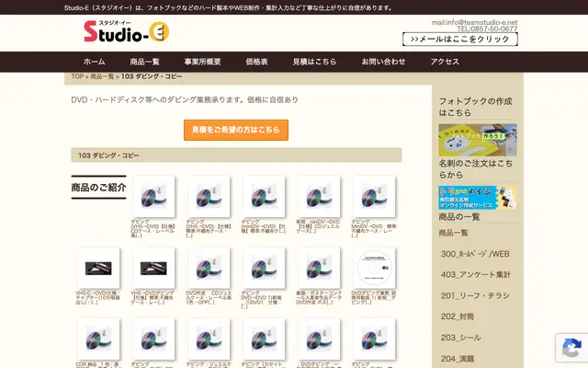The height and width of the screenshot is (368, 588).
Task: Open thumbnail for ダビング（カセット item
Action: click(x=264, y=339)
